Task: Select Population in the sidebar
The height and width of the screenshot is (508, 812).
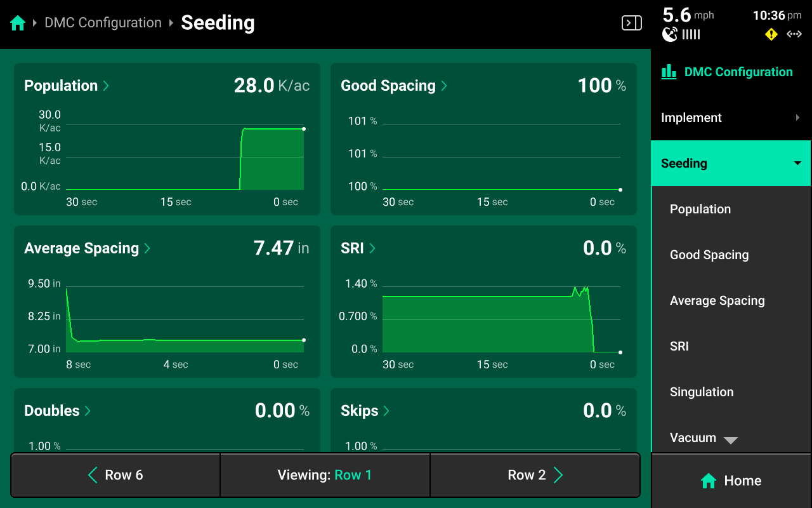Action: click(x=731, y=209)
